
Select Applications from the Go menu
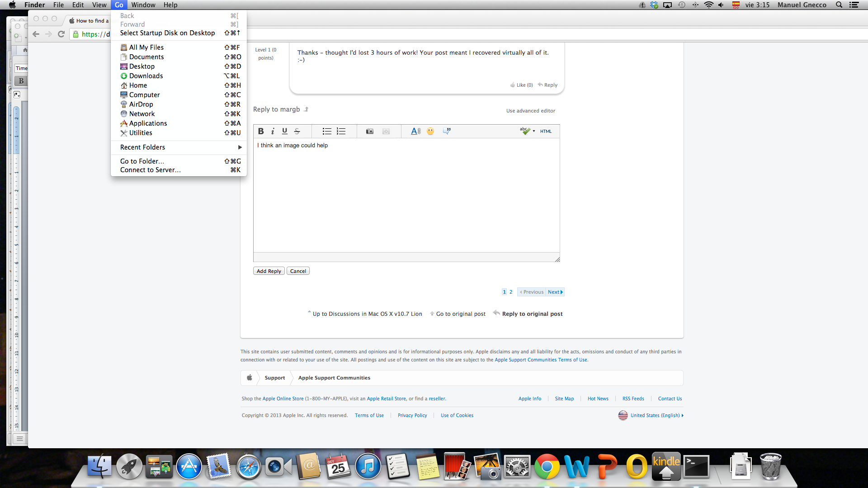[x=148, y=123]
